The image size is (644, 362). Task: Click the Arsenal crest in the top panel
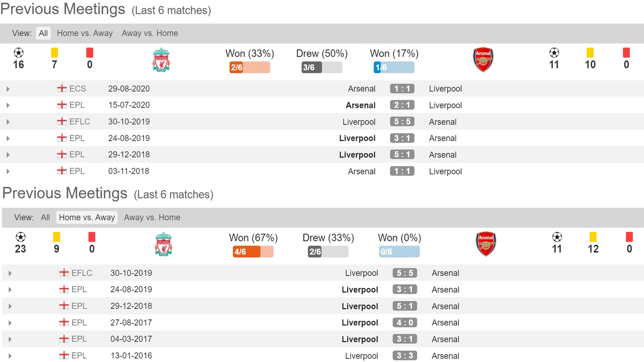point(483,60)
